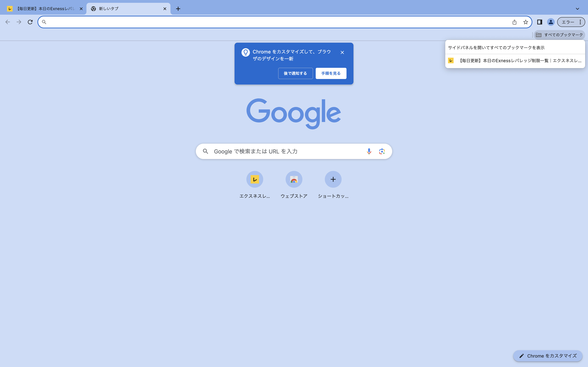This screenshot has height=367, width=588.
Task: Start voice search with microphone icon
Action: [x=369, y=152]
